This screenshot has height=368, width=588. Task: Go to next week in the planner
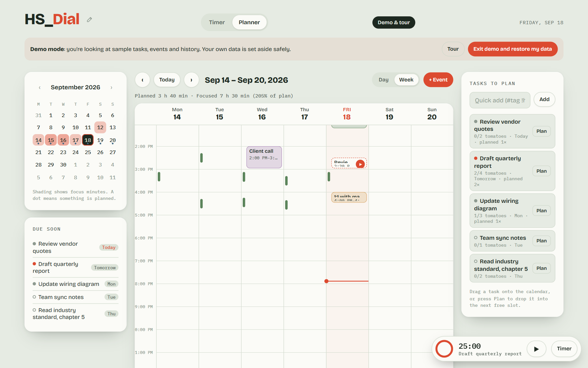point(191,80)
